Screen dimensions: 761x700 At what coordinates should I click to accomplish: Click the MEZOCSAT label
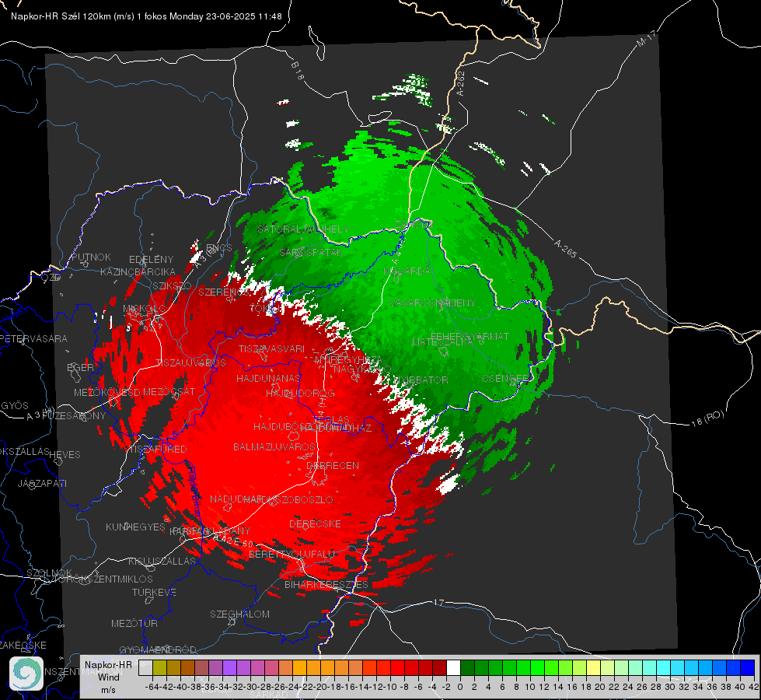[169, 391]
